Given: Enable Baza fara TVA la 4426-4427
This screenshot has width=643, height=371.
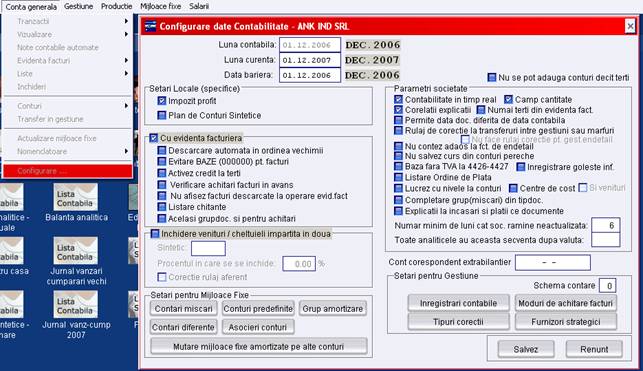Looking at the screenshot, I should click(x=399, y=166).
